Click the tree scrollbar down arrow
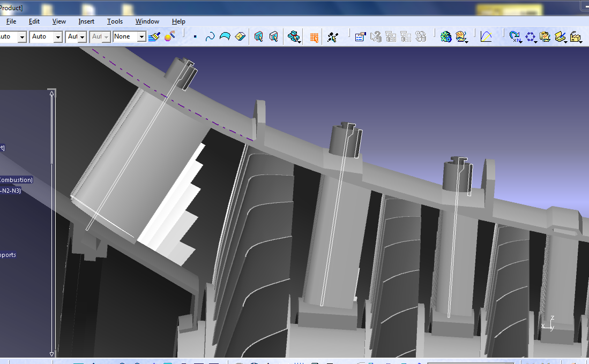Screen dimensions: 589x364 click(x=52, y=354)
